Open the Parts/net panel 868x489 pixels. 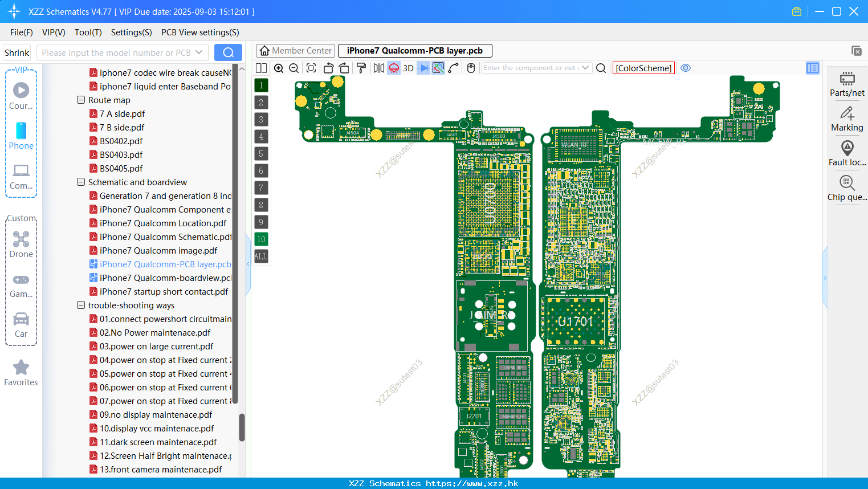[847, 84]
